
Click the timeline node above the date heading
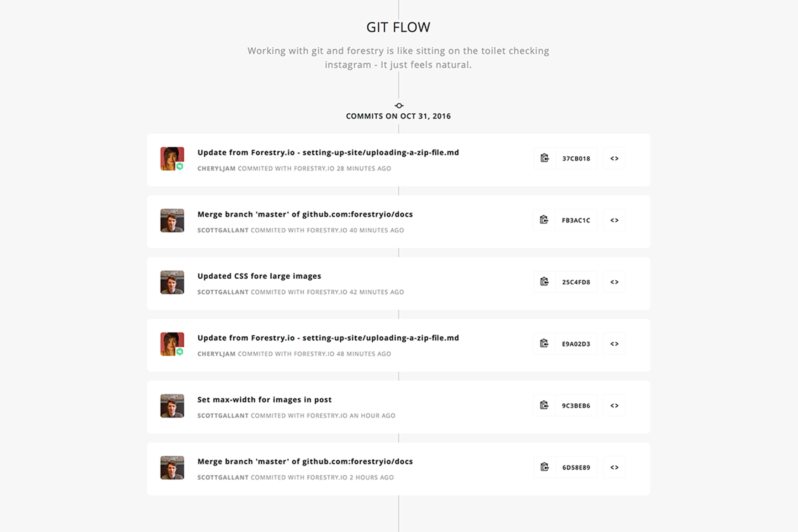point(399,105)
